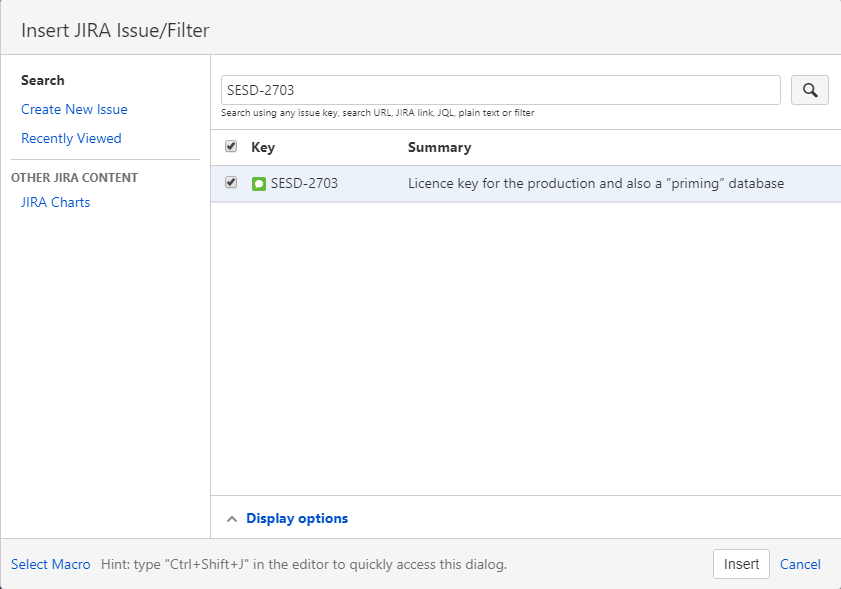Show Recently Viewed issues
This screenshot has height=589, width=841.
[71, 138]
